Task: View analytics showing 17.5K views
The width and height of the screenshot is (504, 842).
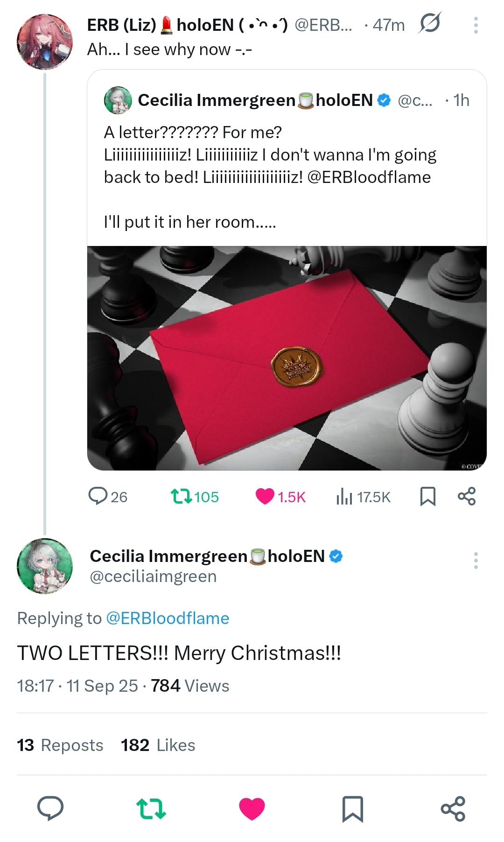Action: coord(363,497)
